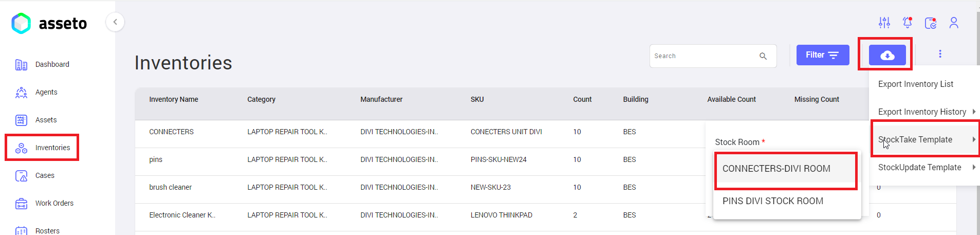The image size is (980, 235).
Task: Click the cloud download export button
Action: [x=887, y=55]
